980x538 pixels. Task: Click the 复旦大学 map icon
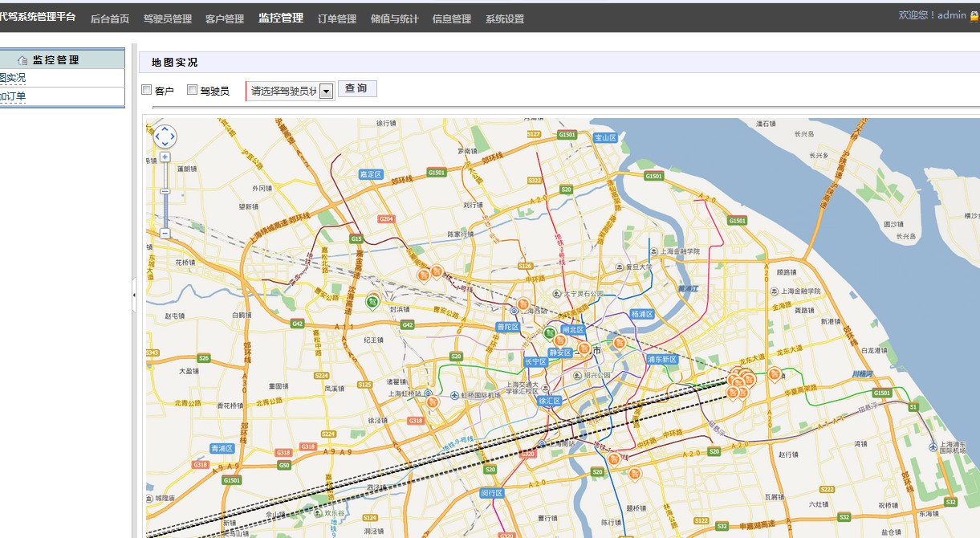tap(620, 266)
